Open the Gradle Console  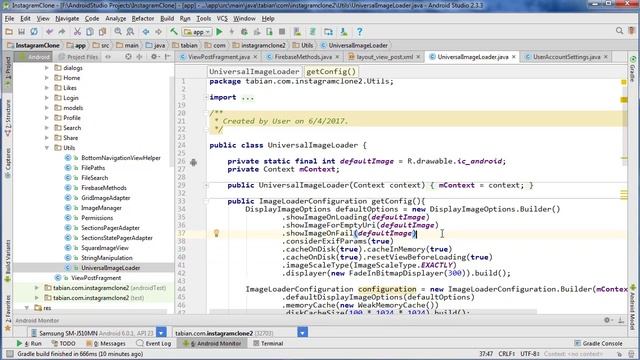(598, 343)
